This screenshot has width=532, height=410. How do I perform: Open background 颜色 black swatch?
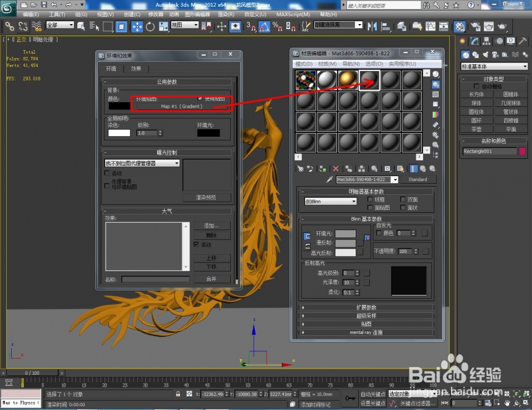pos(119,106)
